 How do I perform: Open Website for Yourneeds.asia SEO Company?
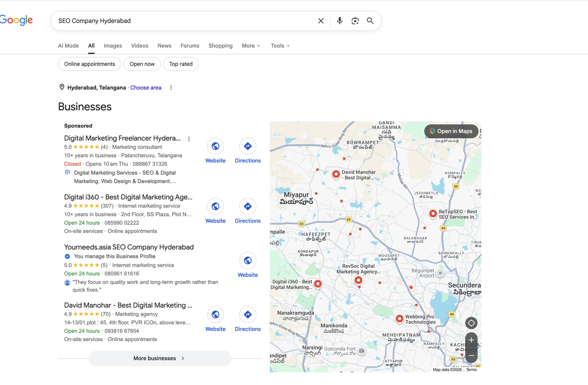pyautogui.click(x=247, y=260)
